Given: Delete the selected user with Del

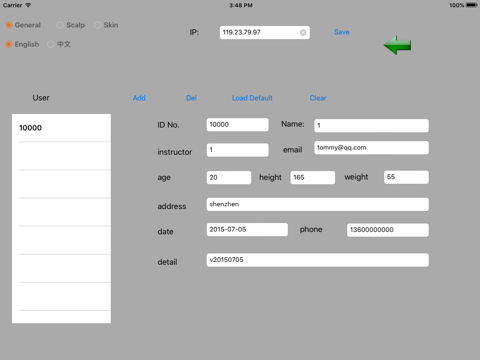Looking at the screenshot, I should pos(191,98).
